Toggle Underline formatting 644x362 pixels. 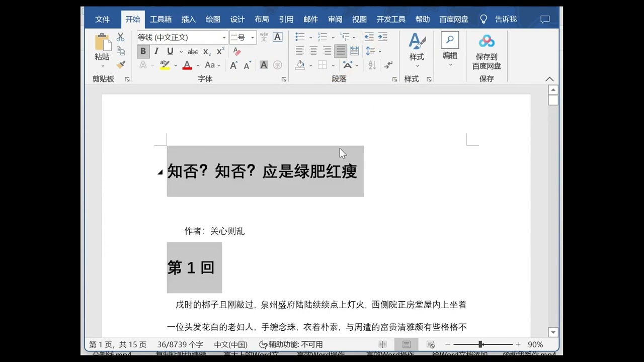coord(170,51)
